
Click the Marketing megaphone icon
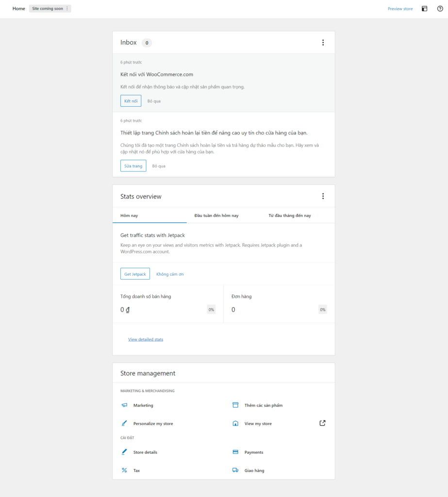(x=124, y=405)
